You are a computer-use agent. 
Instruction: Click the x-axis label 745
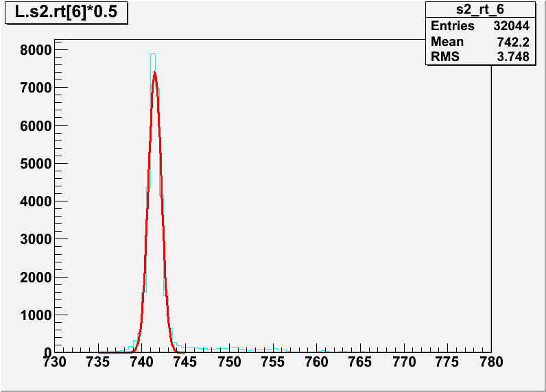[185, 362]
